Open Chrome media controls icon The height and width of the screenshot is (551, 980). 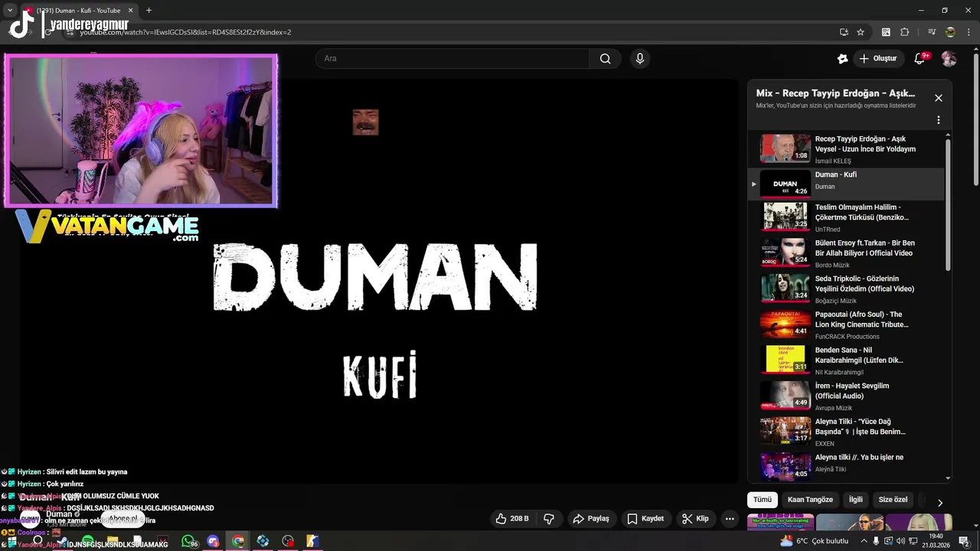point(932,32)
